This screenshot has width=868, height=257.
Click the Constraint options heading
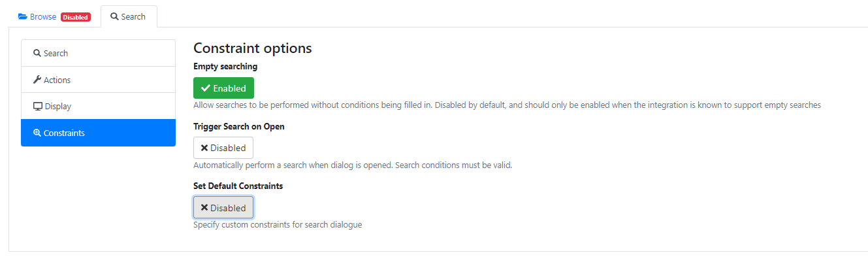253,48
